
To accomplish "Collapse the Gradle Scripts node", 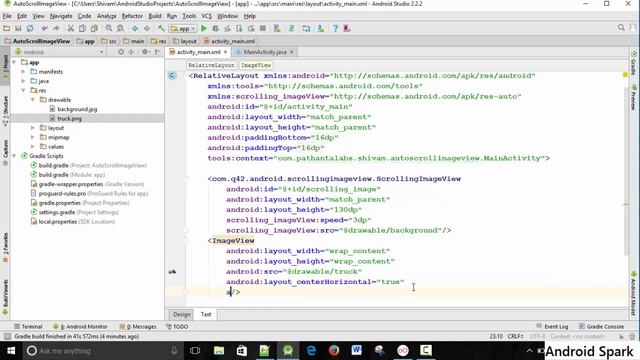I will [14, 156].
